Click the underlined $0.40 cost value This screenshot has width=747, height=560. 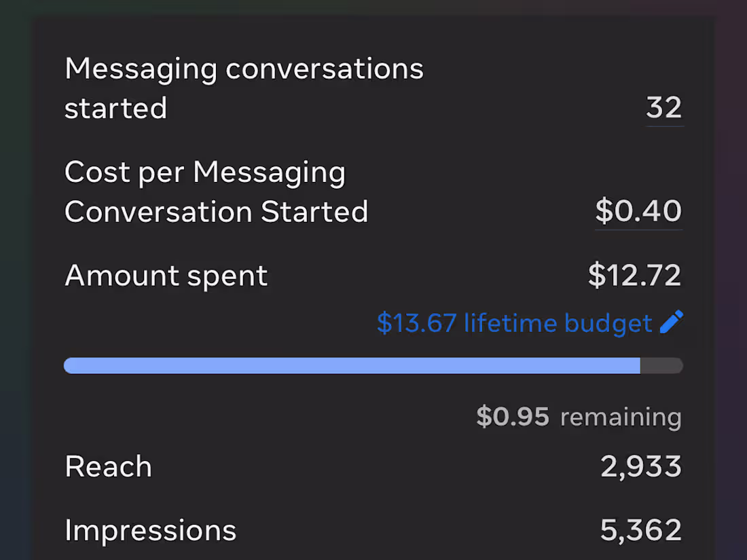pyautogui.click(x=638, y=211)
